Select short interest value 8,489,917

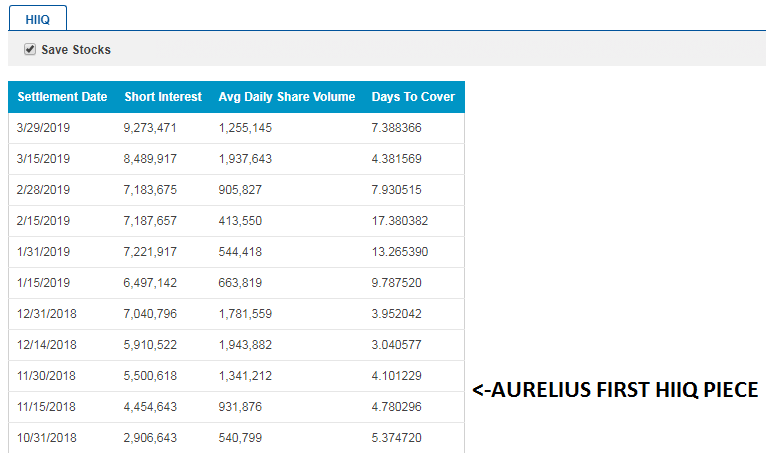click(x=150, y=159)
